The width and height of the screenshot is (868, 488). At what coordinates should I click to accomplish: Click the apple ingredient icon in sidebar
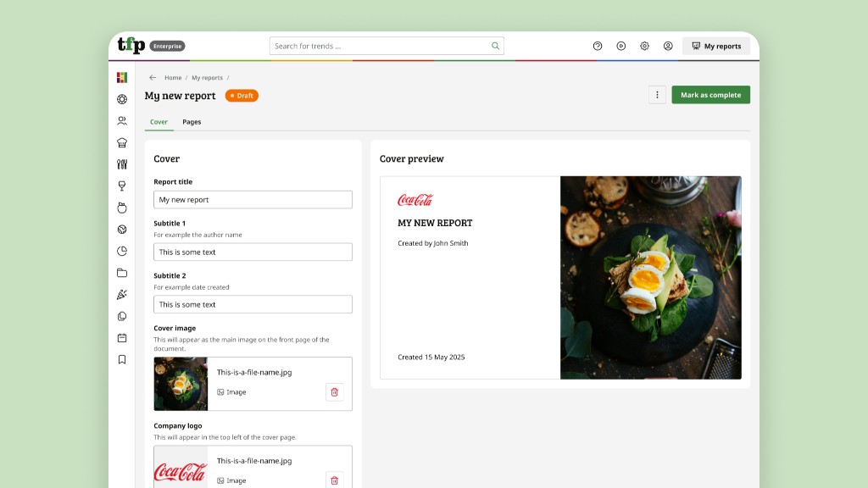coord(122,208)
